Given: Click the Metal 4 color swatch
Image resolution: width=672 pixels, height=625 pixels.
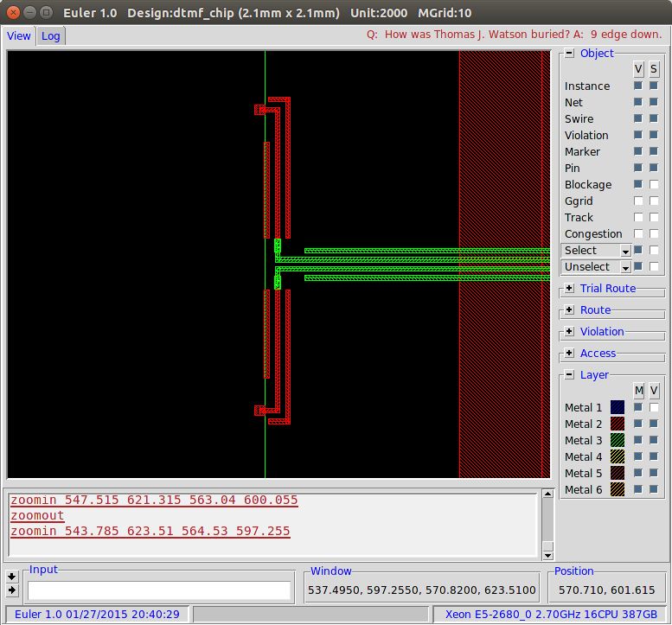Looking at the screenshot, I should [618, 456].
